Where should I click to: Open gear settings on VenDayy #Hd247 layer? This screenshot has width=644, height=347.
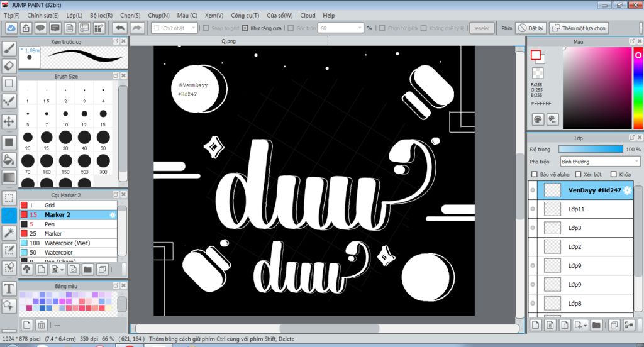coord(627,190)
